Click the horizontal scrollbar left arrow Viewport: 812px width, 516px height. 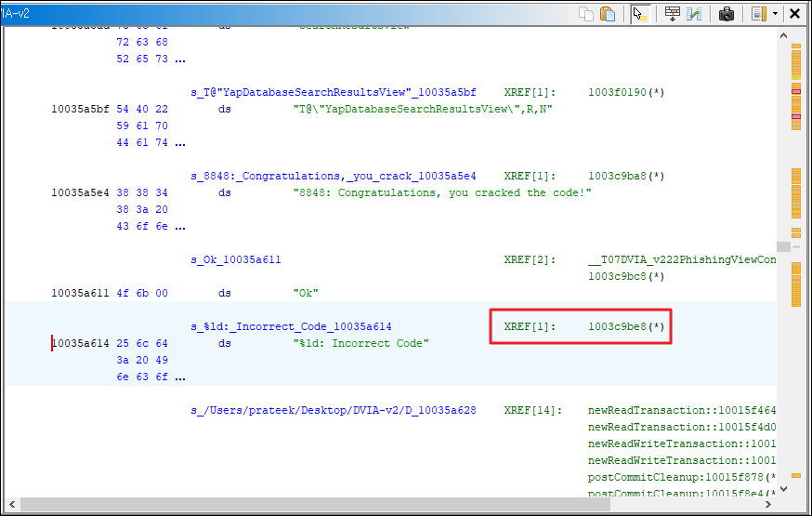pos(12,504)
